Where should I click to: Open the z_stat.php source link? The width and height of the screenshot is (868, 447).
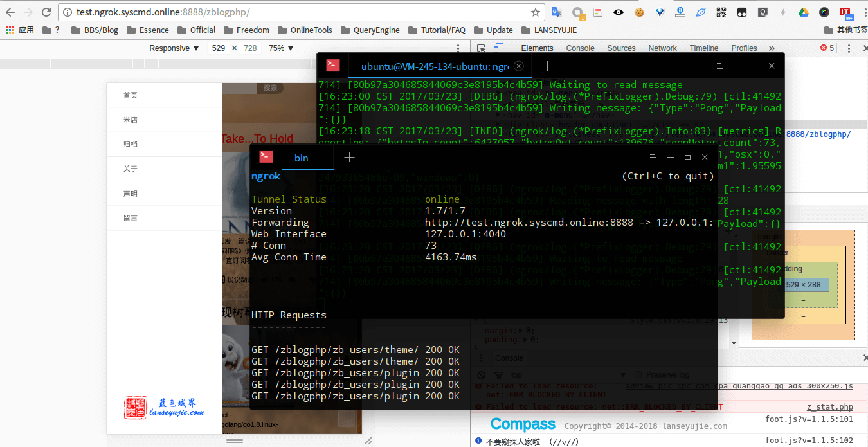tap(830, 407)
